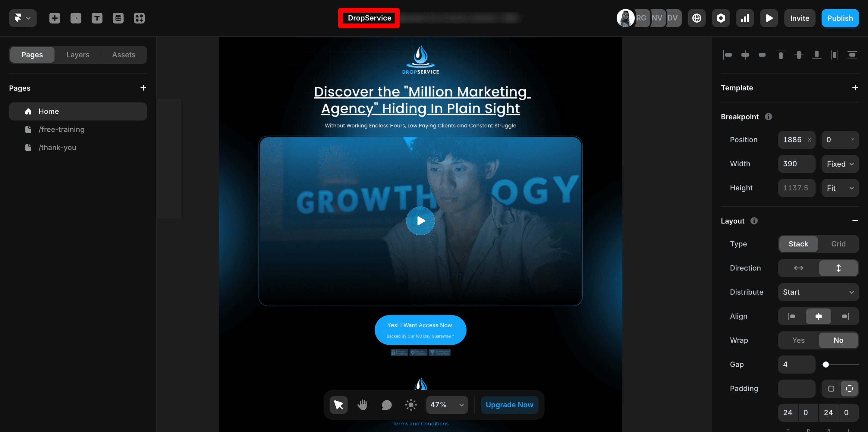
Task: Open the CMS database icon
Action: (x=118, y=18)
